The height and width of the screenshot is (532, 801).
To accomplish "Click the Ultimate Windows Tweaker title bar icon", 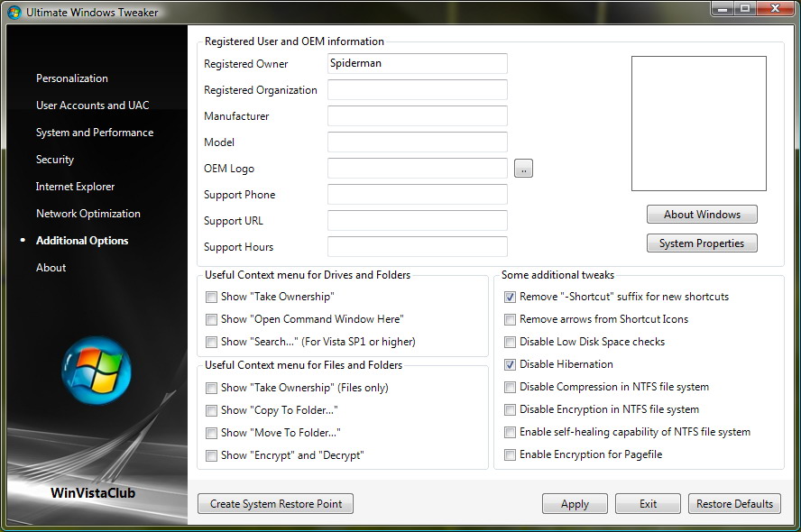I will tap(14, 12).
